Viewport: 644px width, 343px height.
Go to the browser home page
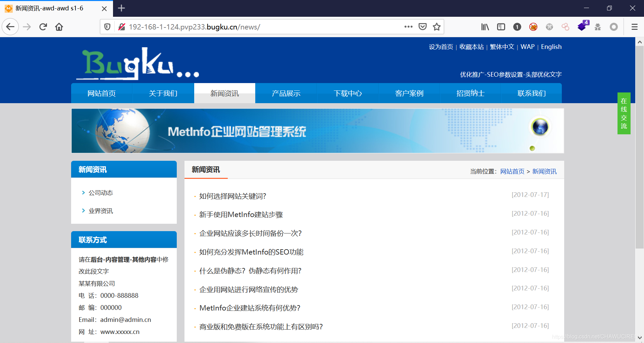pos(59,27)
